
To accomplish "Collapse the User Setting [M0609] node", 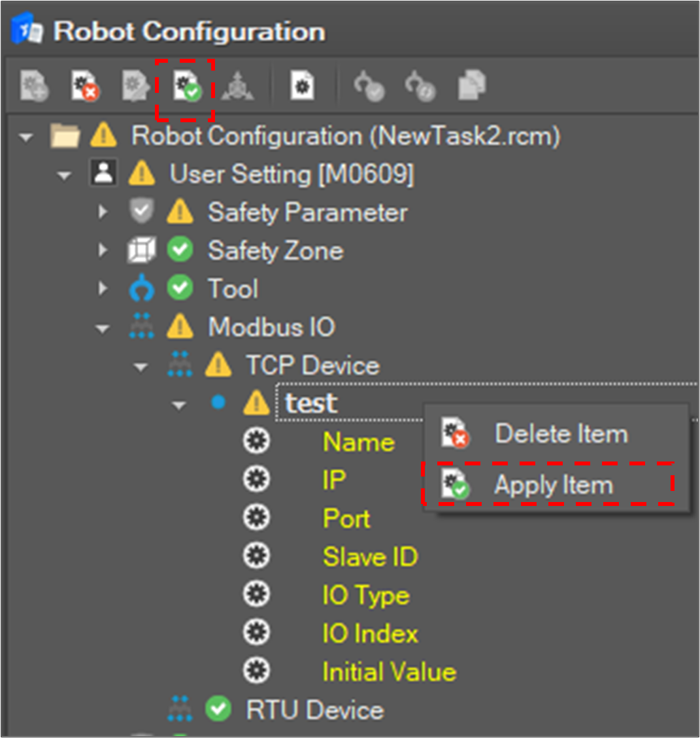I will pyautogui.click(x=64, y=175).
